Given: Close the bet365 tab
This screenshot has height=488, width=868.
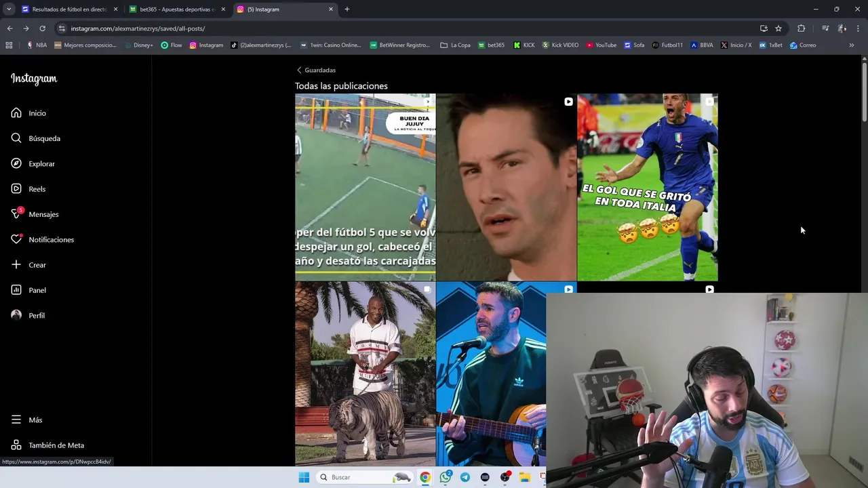Looking at the screenshot, I should (x=223, y=9).
